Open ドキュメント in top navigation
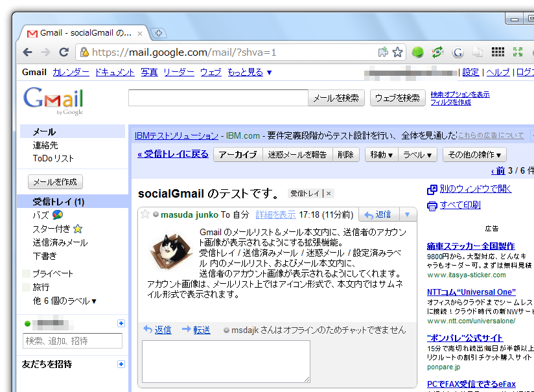This screenshot has height=392, width=534. (115, 72)
